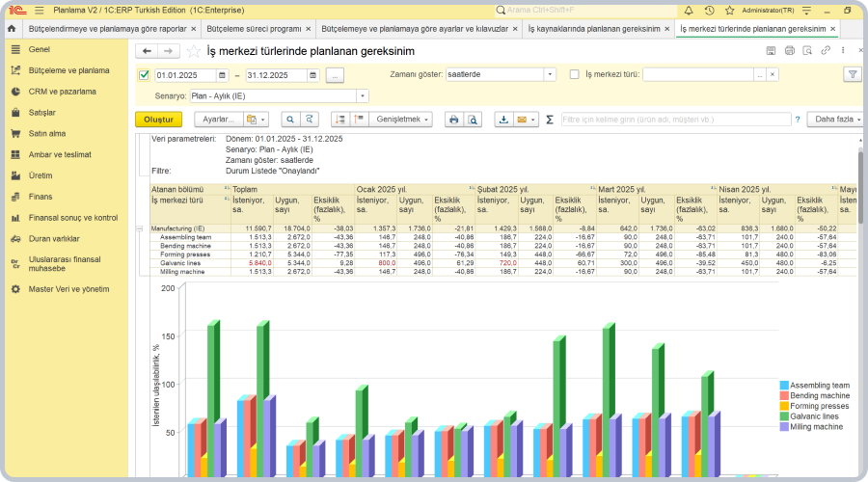This screenshot has height=482, width=868.
Task: Expand the Genişletmek dropdown
Action: [401, 119]
